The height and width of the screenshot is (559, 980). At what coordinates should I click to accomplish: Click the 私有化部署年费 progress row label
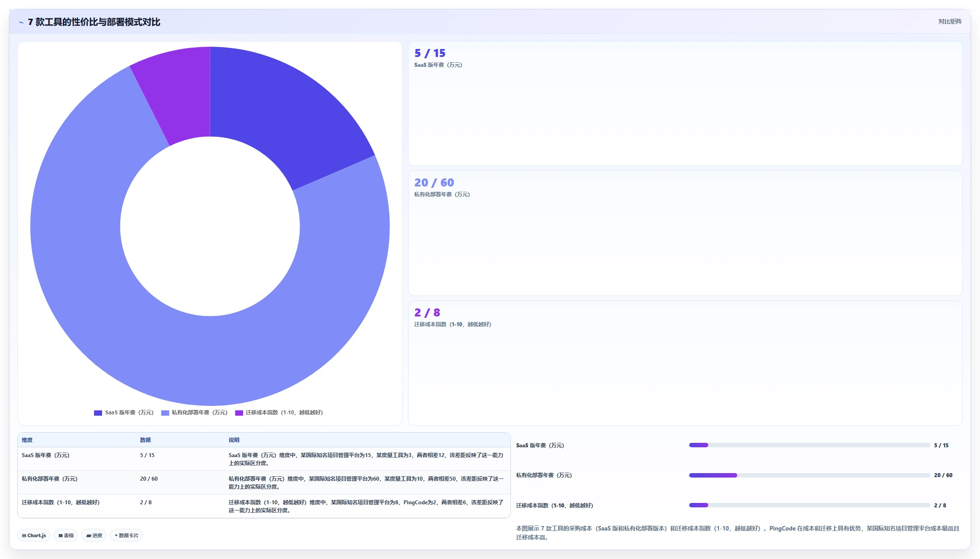click(544, 475)
